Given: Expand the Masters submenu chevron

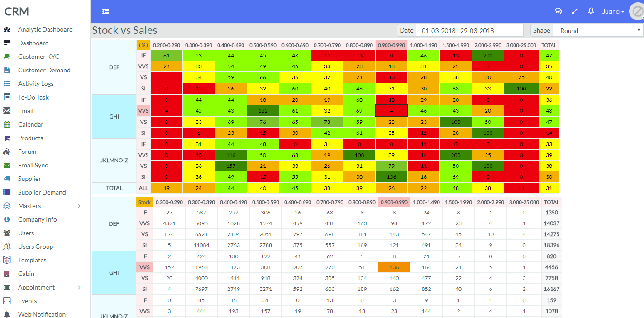Looking at the screenshot, I should click(x=79, y=206).
